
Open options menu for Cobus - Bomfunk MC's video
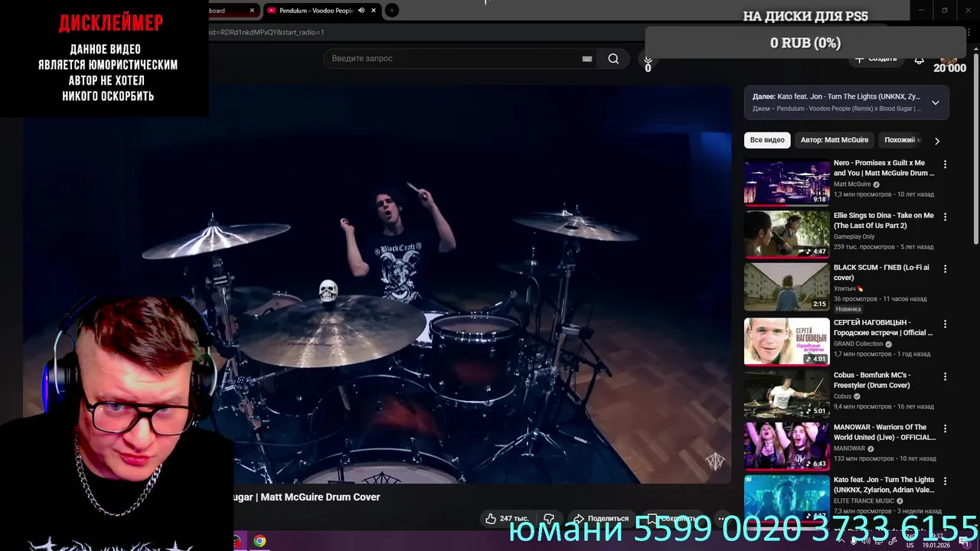click(945, 377)
